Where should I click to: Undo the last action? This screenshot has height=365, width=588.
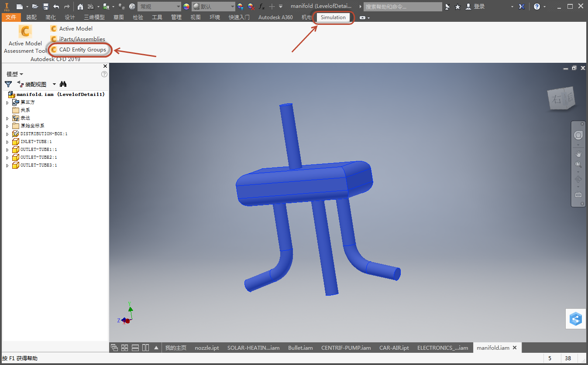click(x=56, y=7)
